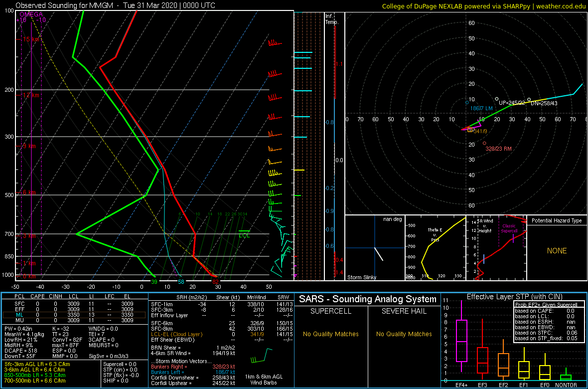The height and width of the screenshot is (389, 588).
Task: Click the DN=258/43 Corfidi label on hodograph
Action: pyautogui.click(x=544, y=103)
